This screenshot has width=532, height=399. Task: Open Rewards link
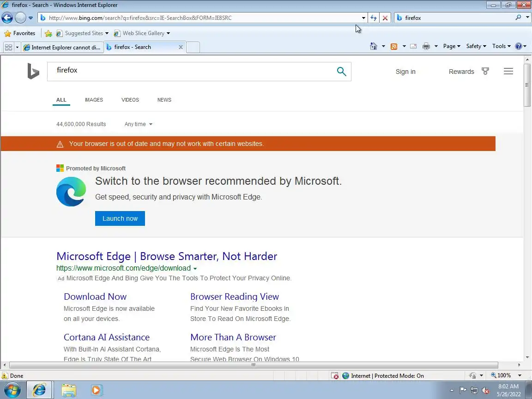click(461, 72)
